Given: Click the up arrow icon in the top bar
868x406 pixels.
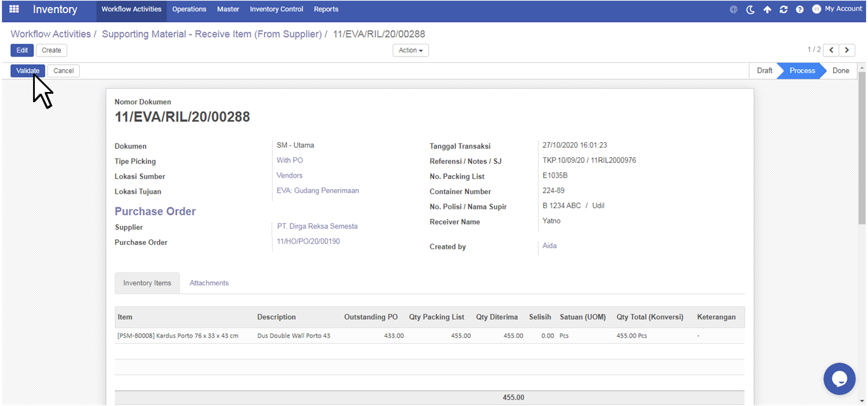Looking at the screenshot, I should tap(767, 10).
